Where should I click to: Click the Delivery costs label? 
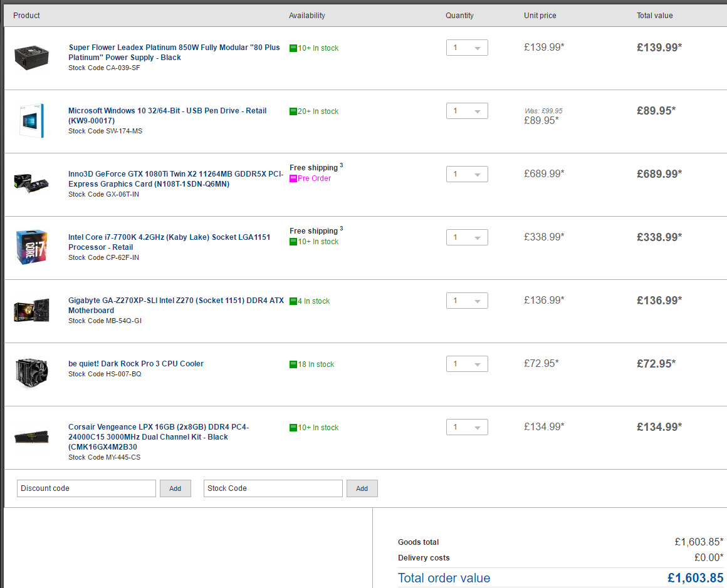click(x=424, y=558)
